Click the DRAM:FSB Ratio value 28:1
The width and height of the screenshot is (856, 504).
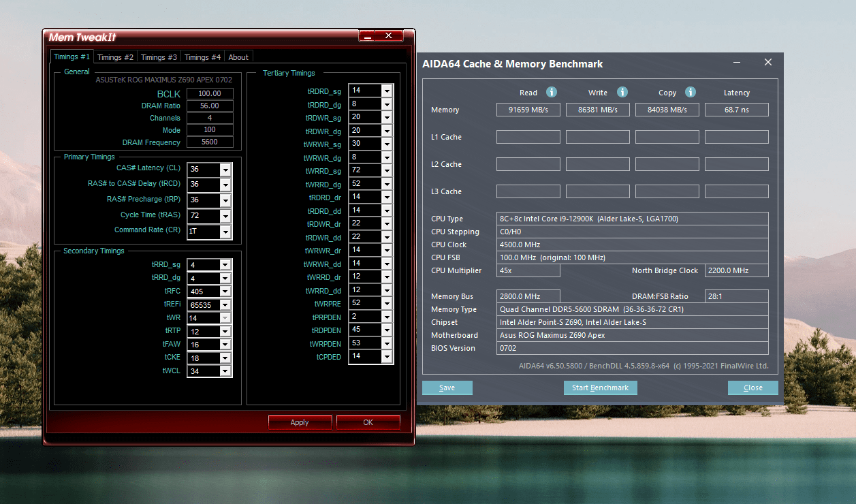tap(737, 296)
